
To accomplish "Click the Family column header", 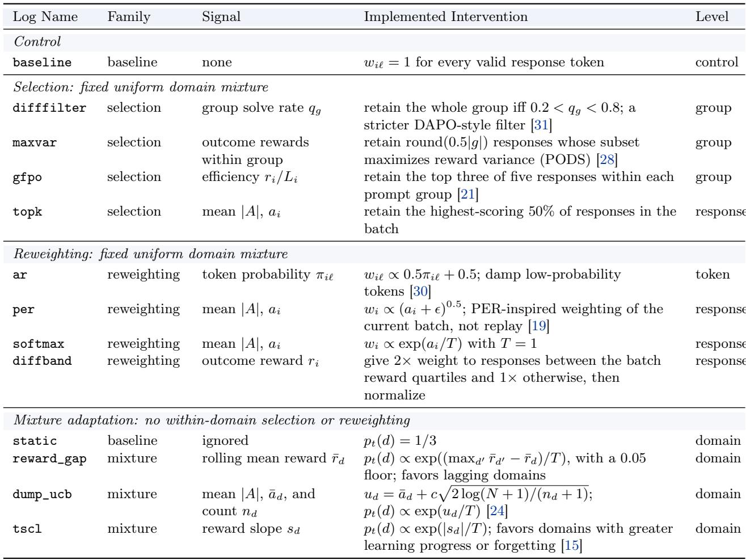I will 129,18.
